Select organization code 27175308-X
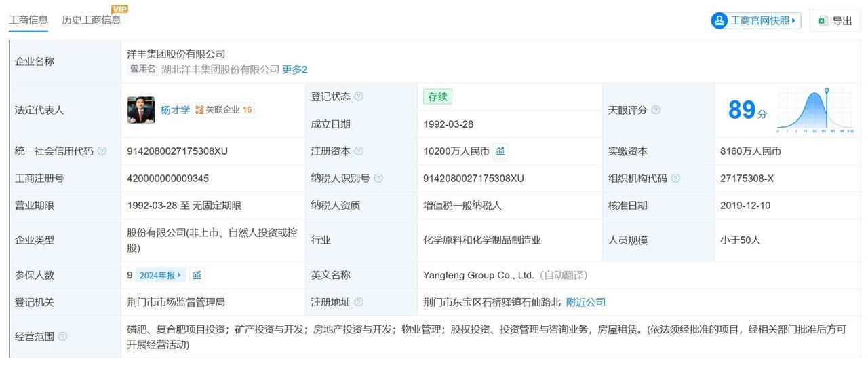This screenshot has width=868, height=370. [747, 179]
